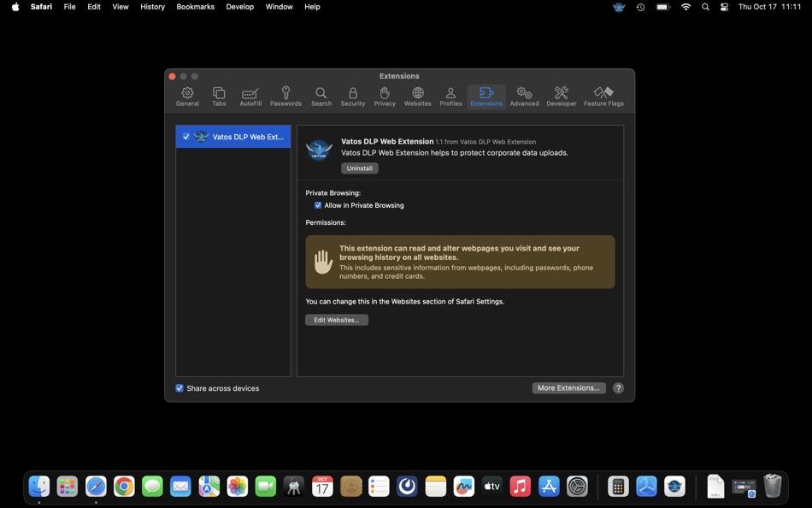This screenshot has width=812, height=508.
Task: Open Notes from the Dock
Action: point(436,487)
